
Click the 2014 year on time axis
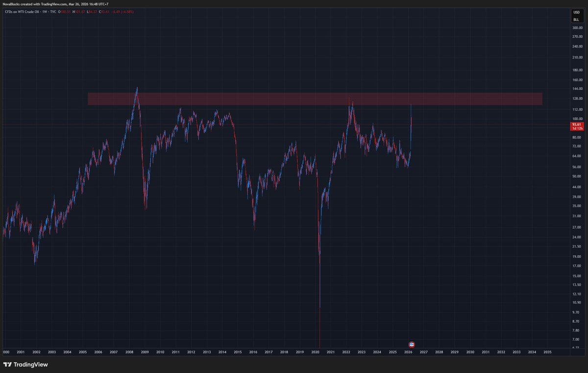tap(222, 352)
